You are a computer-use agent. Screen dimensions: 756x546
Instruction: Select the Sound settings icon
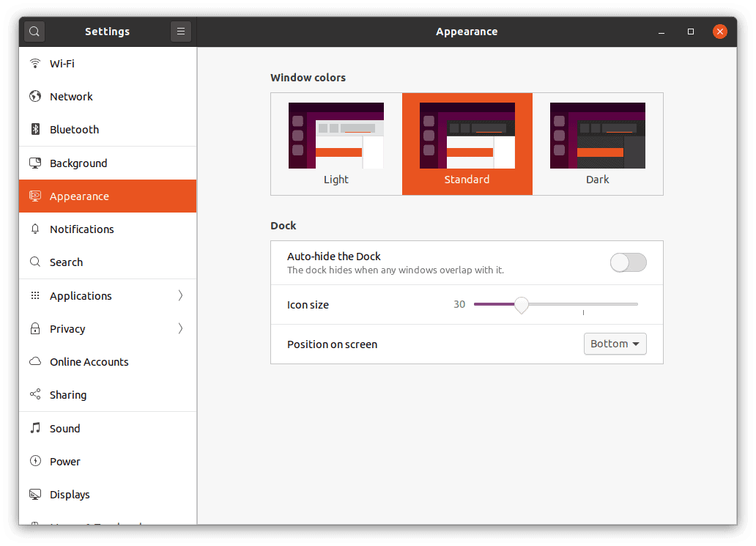pyautogui.click(x=34, y=428)
